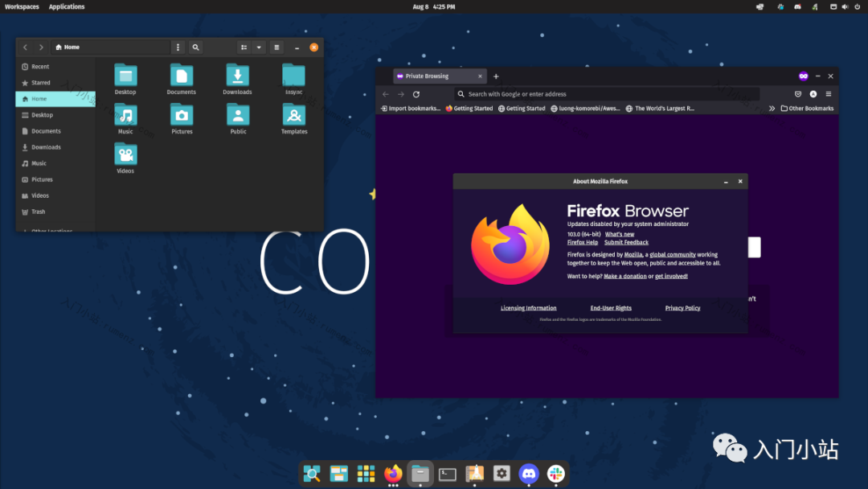Open the date and time menu
868x489 pixels.
point(433,6)
